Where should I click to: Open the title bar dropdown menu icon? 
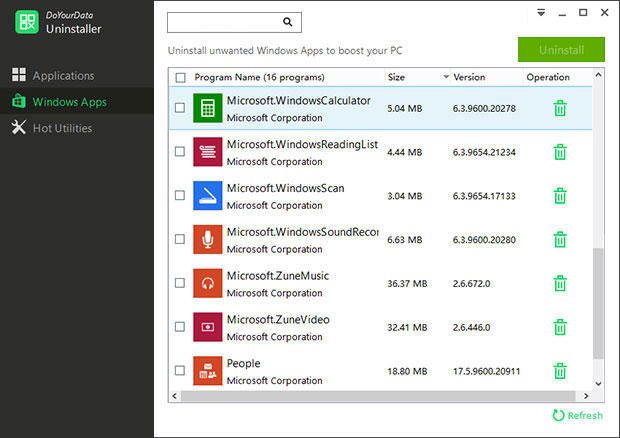click(541, 13)
